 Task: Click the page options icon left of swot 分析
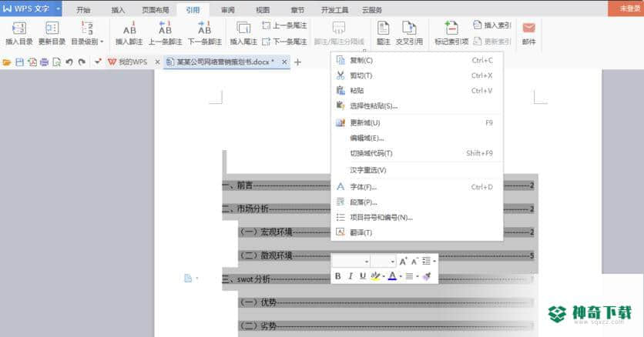pos(188,279)
